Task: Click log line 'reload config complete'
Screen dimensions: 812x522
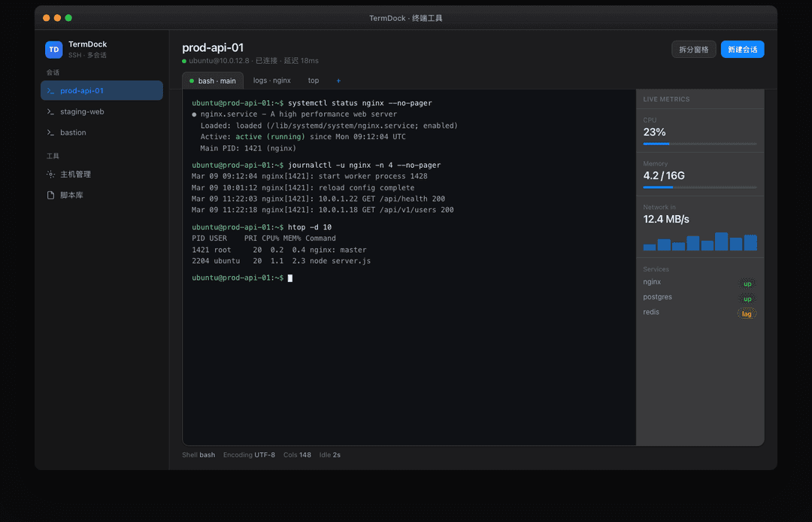Action: click(x=303, y=188)
